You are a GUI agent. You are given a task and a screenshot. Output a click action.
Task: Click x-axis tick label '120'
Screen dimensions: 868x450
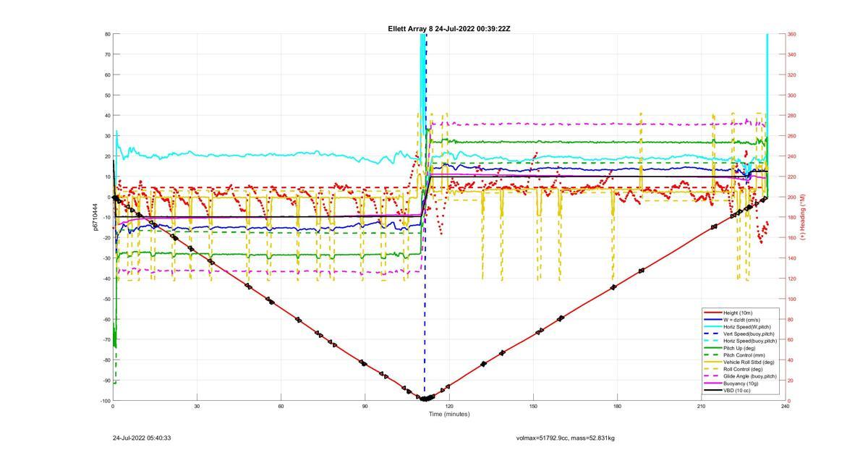pos(449,407)
